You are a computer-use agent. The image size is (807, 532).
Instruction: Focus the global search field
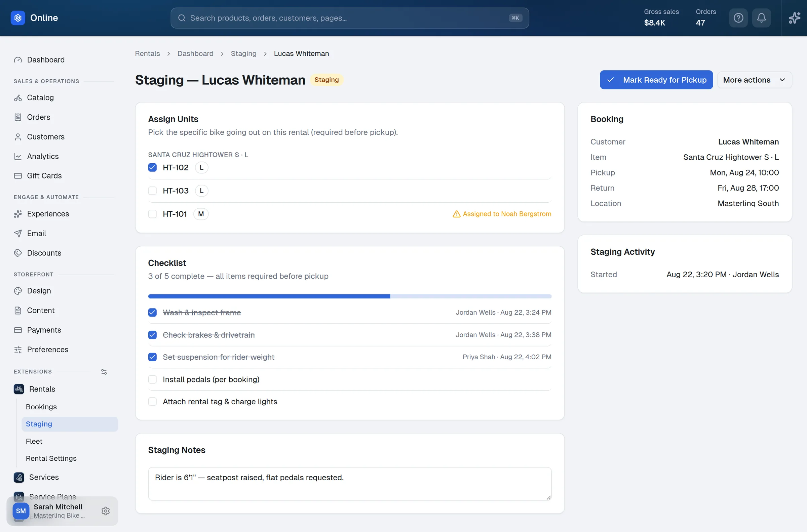[350, 18]
